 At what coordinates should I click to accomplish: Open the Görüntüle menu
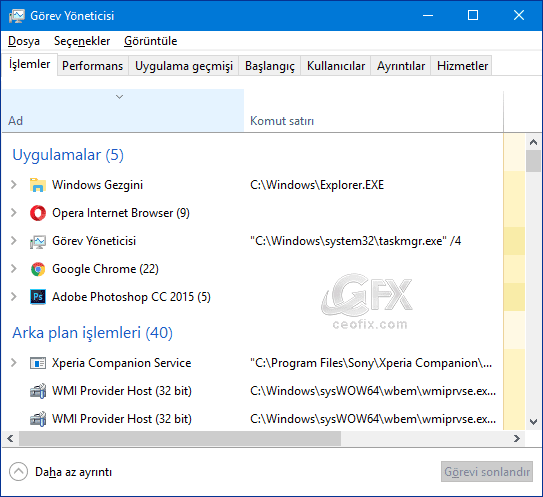coord(151,41)
